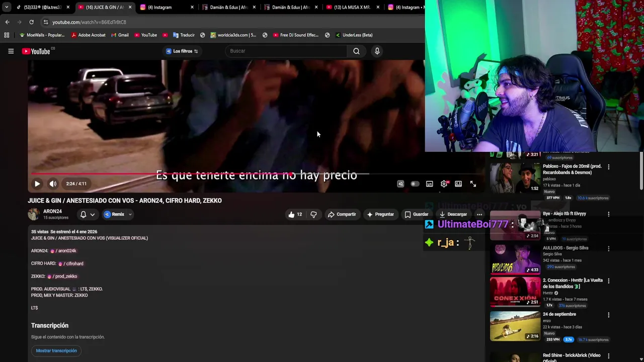Close the JUICE & GIN tab
The width and height of the screenshot is (644, 362).
pyautogui.click(x=130, y=7)
